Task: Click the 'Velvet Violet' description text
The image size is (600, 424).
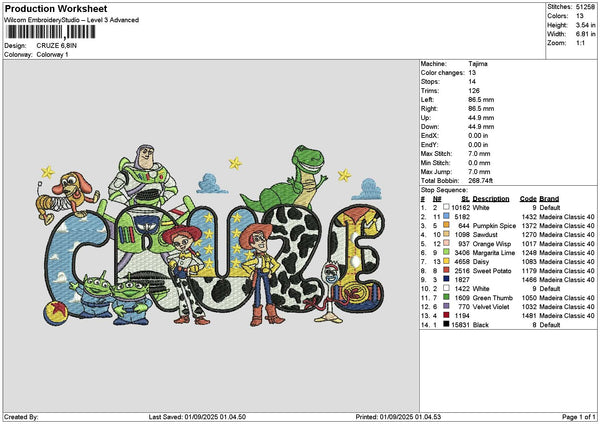Action: click(x=491, y=307)
